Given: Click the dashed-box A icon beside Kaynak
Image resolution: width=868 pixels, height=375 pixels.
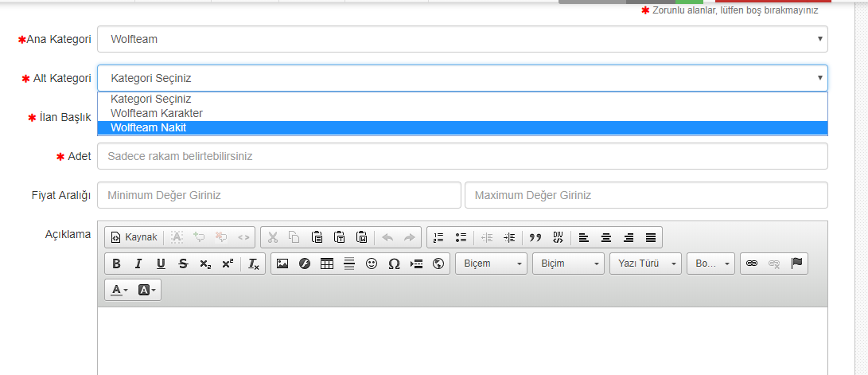Looking at the screenshot, I should [x=177, y=237].
